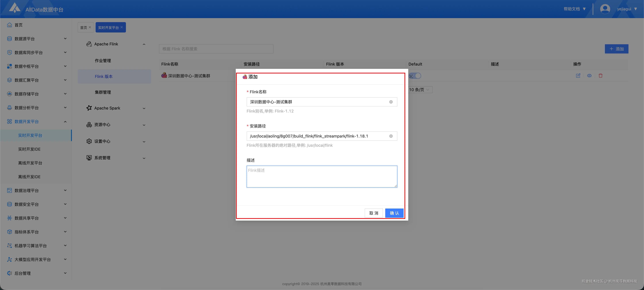Click the delete trash icon for the cluster
Viewport: 644px width, 290px height.
click(600, 75)
